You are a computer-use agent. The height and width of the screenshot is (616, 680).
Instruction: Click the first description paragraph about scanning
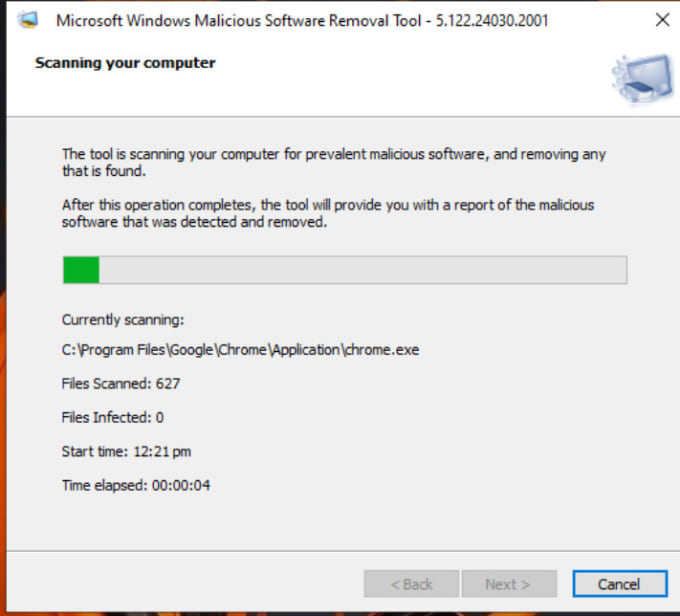333,162
